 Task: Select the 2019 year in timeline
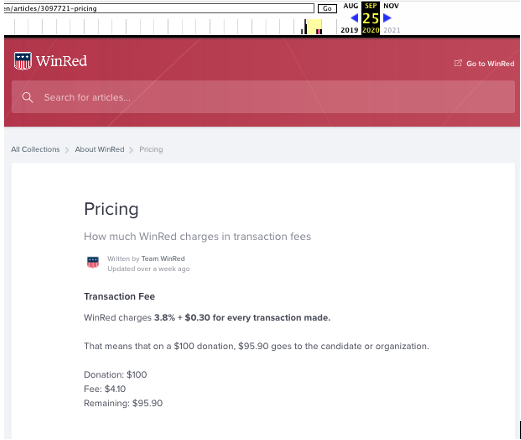coord(349,30)
